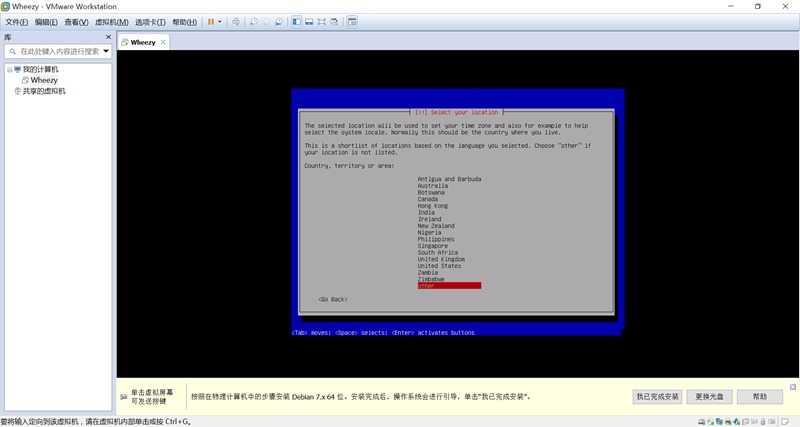
Task: Close the Wheezy tab
Action: pos(163,42)
